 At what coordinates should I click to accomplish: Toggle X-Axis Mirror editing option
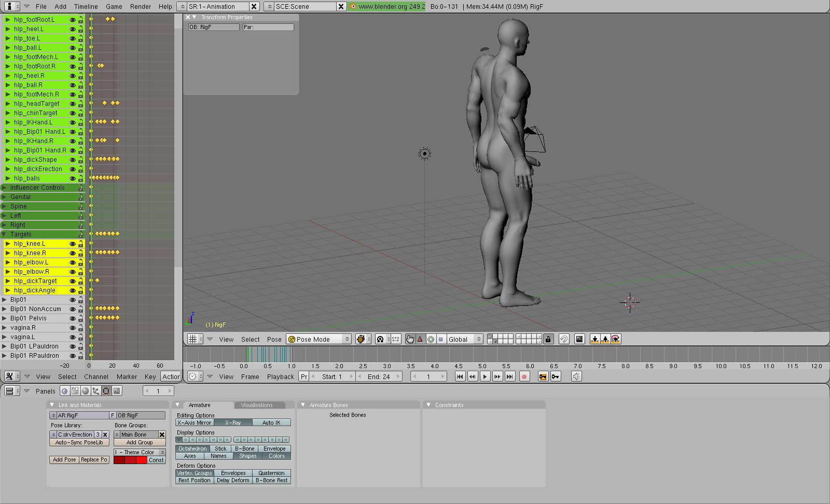click(195, 423)
